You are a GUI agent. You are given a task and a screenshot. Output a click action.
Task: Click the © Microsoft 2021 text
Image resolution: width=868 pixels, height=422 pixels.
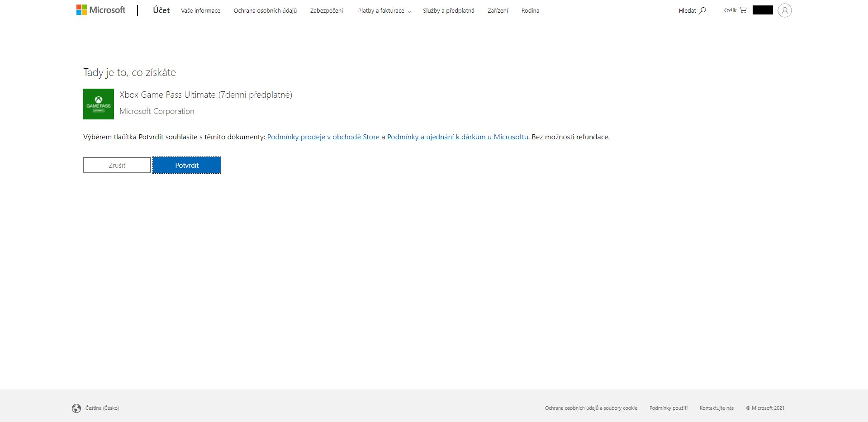[x=765, y=408]
